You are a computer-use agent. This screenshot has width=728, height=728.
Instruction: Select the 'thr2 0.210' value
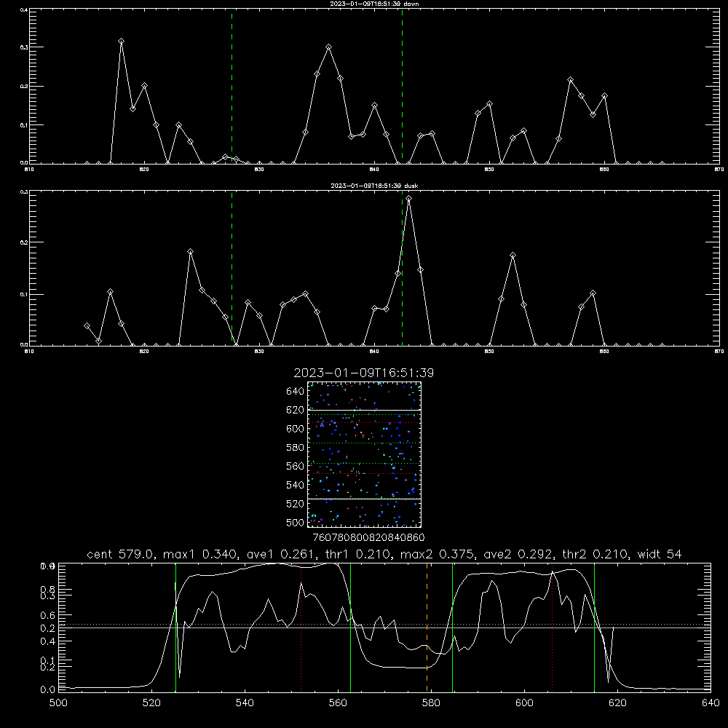(596, 554)
